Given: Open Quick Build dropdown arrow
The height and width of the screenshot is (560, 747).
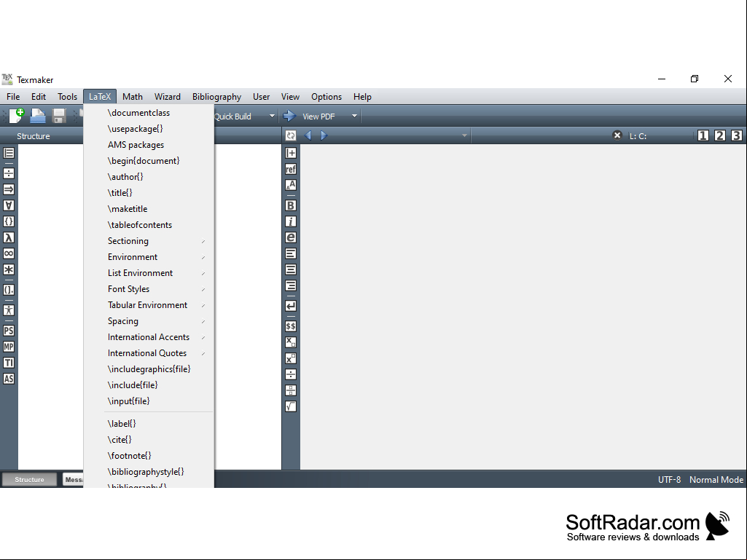Looking at the screenshot, I should pos(272,116).
